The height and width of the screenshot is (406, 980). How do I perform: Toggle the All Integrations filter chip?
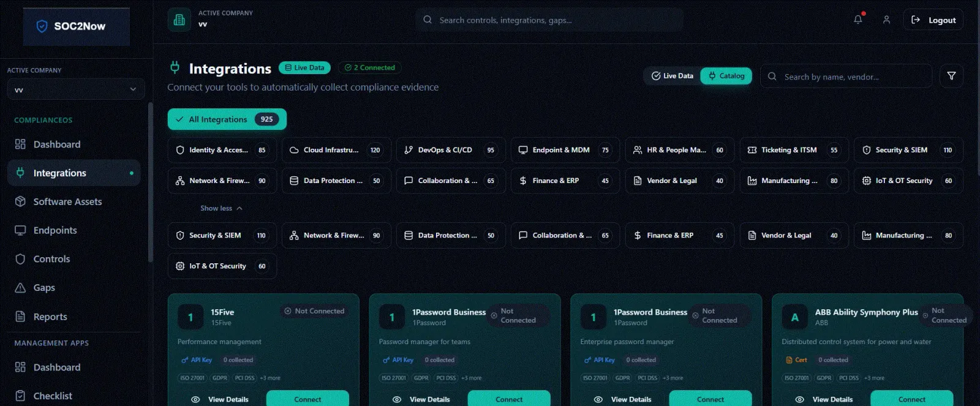coord(227,119)
